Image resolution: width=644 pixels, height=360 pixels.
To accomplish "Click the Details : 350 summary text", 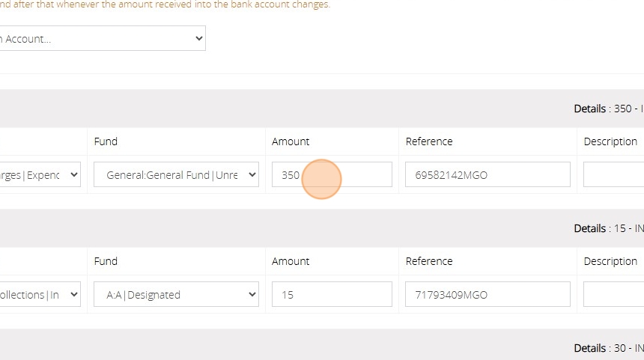I will (608, 109).
